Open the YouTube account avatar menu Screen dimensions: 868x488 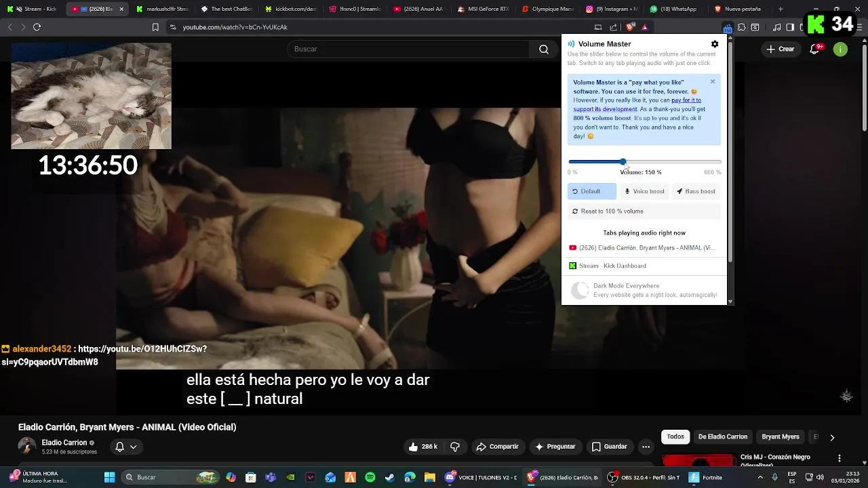coord(840,49)
